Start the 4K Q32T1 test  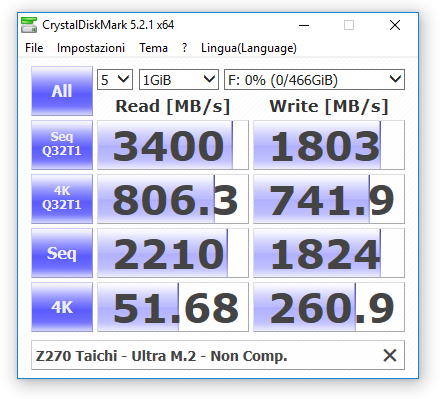coord(62,199)
